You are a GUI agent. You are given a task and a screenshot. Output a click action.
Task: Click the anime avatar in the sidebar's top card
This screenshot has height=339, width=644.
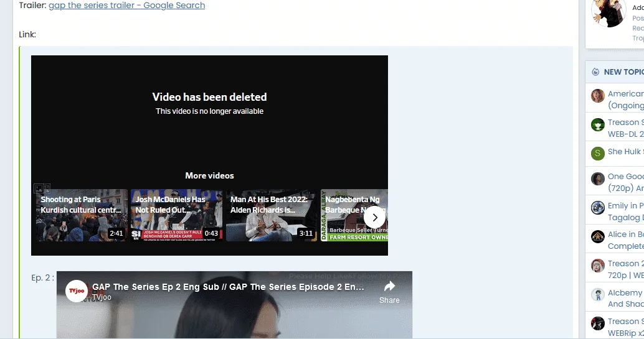pos(608,13)
